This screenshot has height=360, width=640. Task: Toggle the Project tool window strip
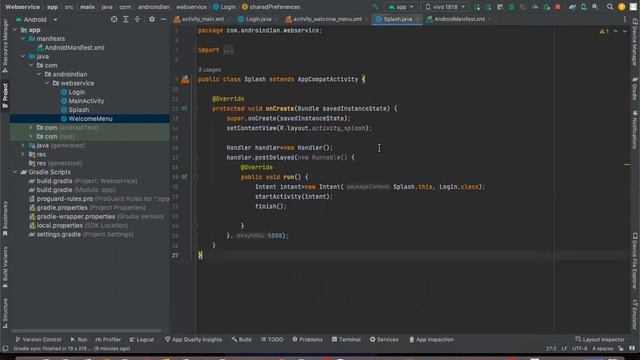tap(5, 96)
